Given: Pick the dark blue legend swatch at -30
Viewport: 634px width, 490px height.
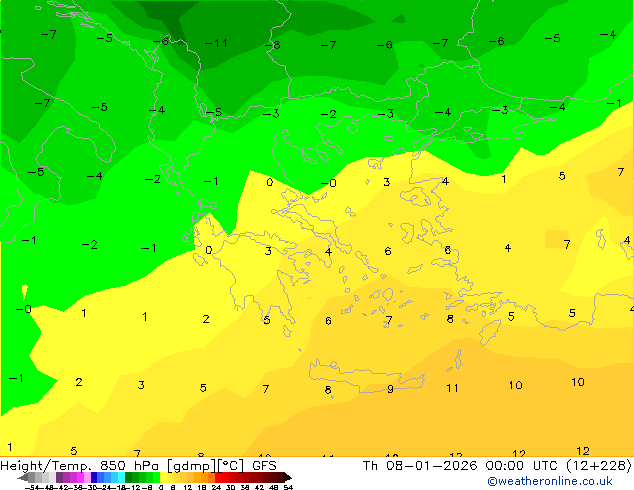Looking at the screenshot, I should (94, 477).
